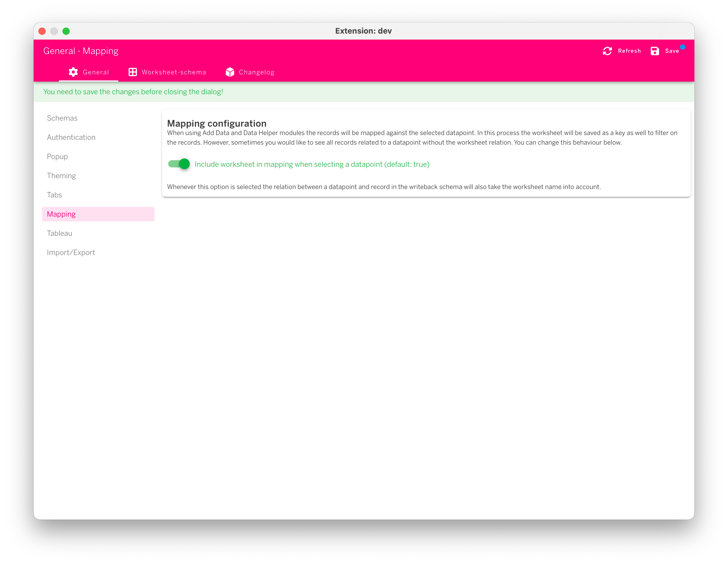Click the General tab gear icon
Image resolution: width=728 pixels, height=564 pixels.
pyautogui.click(x=73, y=72)
